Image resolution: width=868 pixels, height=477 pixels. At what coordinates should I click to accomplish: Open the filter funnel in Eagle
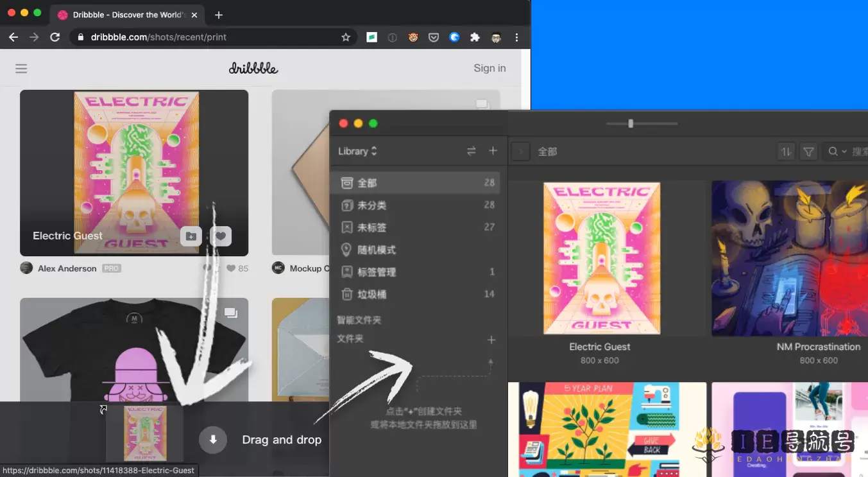pyautogui.click(x=809, y=152)
